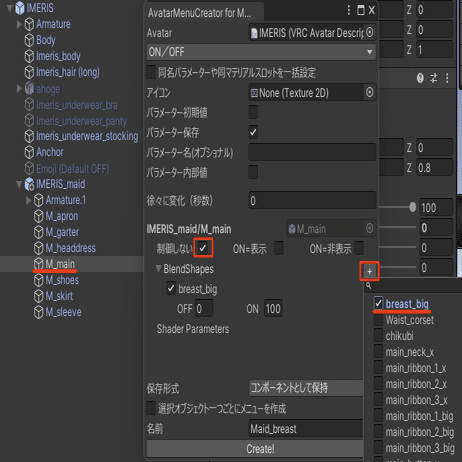Click the breast_big ON value field
Viewport: 462px width, 462px height.
(273, 308)
